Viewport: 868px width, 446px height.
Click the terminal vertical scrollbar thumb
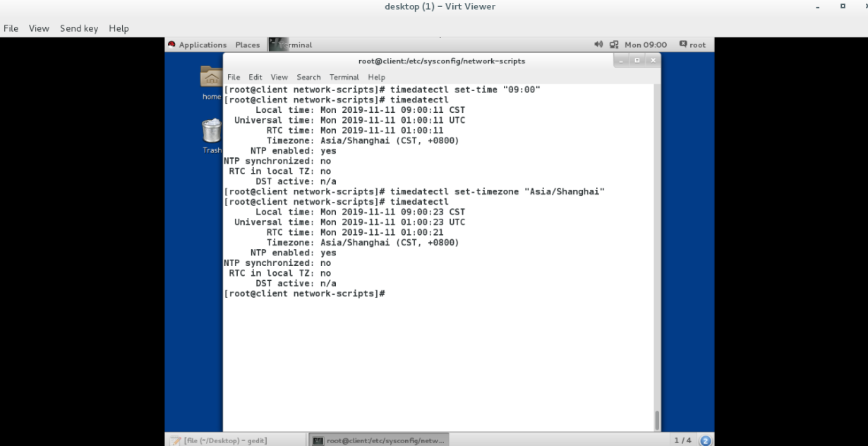point(658,420)
